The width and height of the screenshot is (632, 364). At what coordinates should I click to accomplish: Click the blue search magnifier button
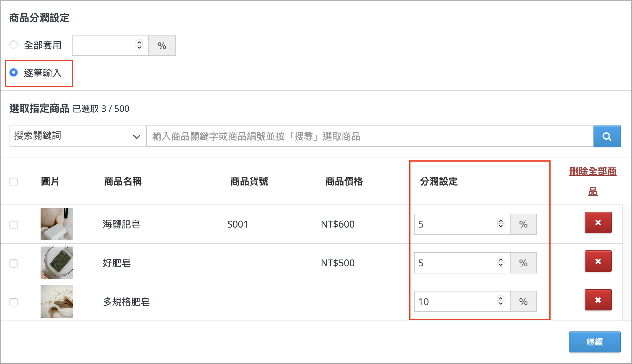coord(607,136)
